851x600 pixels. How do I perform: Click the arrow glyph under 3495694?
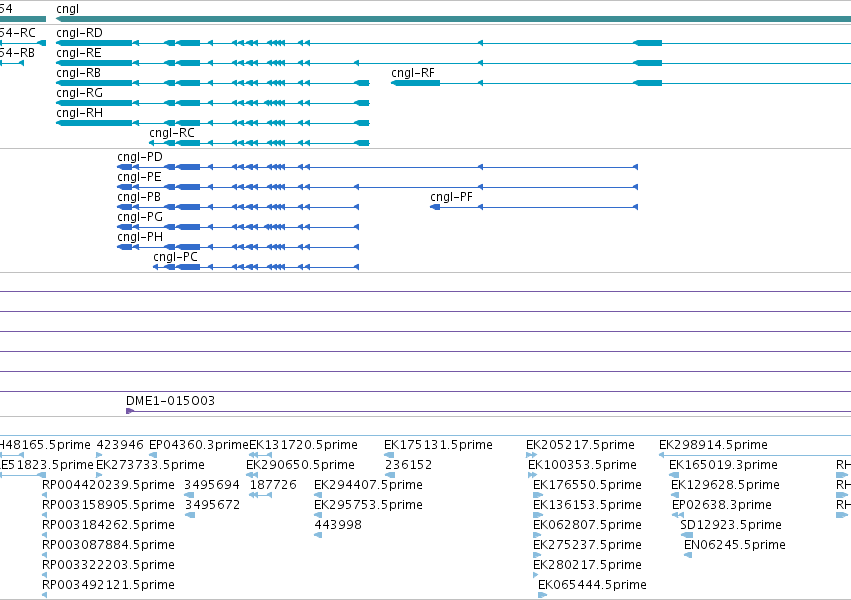pyautogui.click(x=189, y=495)
